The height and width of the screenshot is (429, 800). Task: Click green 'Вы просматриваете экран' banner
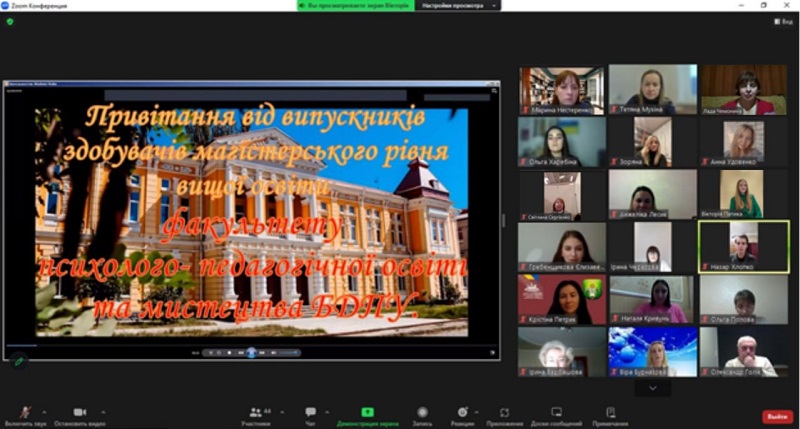pyautogui.click(x=356, y=6)
